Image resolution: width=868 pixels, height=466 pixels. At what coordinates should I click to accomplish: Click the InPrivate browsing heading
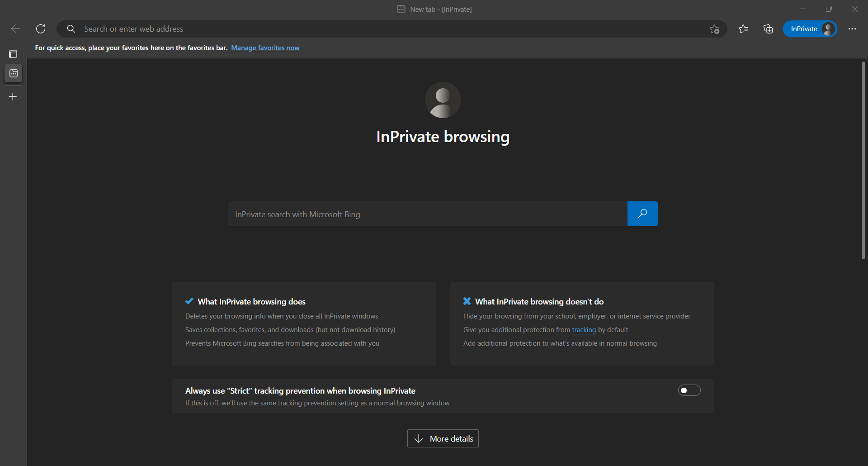point(443,137)
